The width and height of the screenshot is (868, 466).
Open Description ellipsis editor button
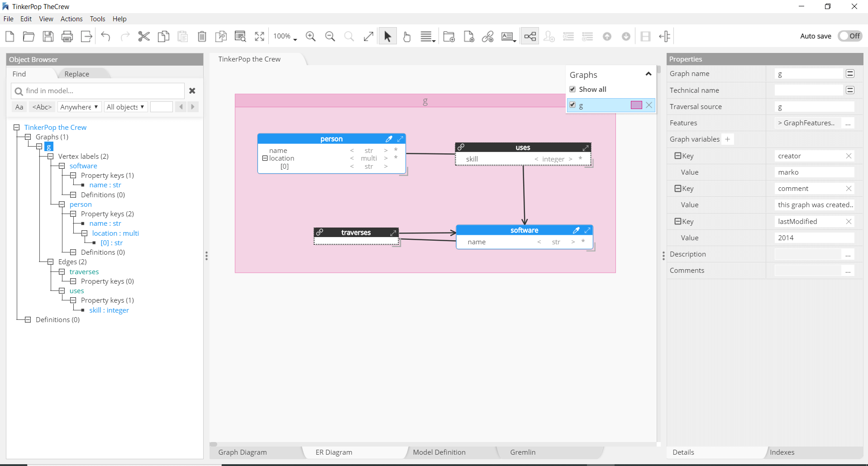pos(848,254)
